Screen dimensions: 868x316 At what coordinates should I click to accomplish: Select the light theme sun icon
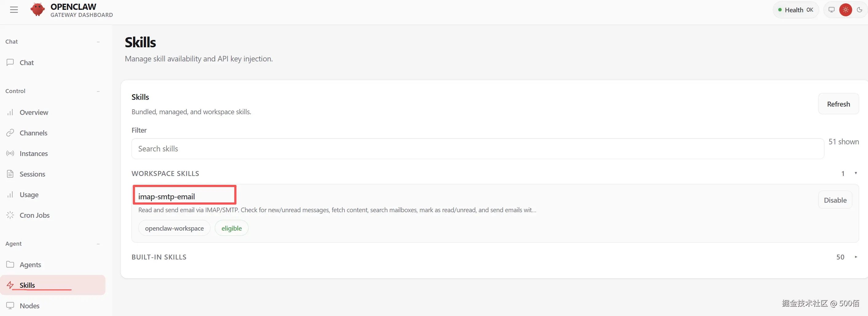[x=846, y=10]
